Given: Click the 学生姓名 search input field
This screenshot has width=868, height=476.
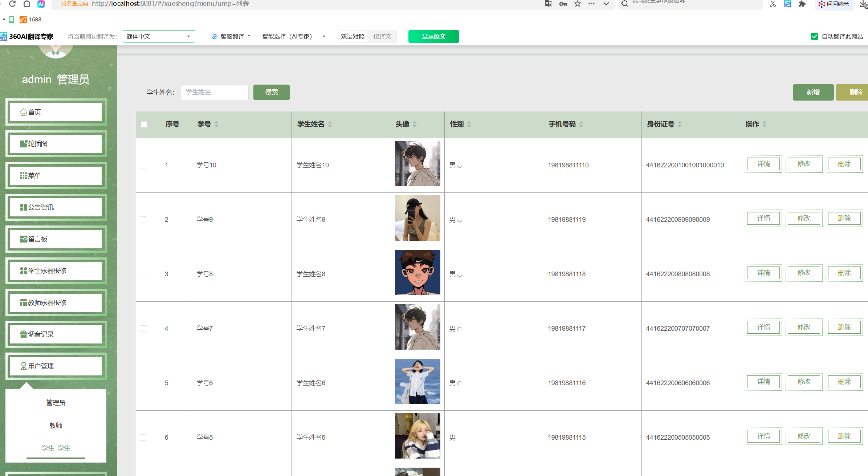Looking at the screenshot, I should pos(215,92).
